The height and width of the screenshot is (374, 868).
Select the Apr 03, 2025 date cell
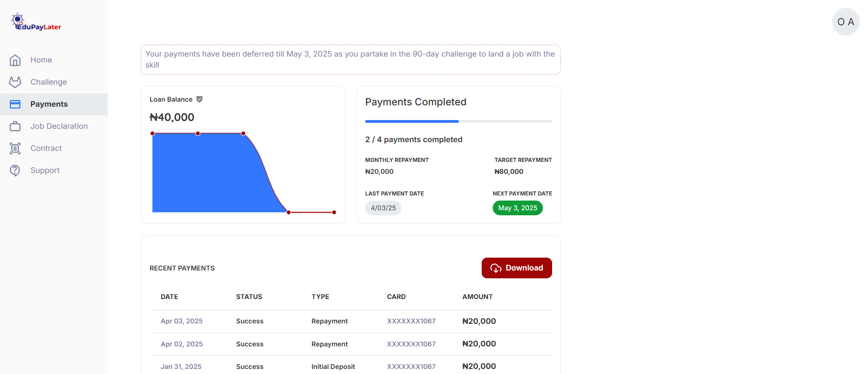[182, 321]
